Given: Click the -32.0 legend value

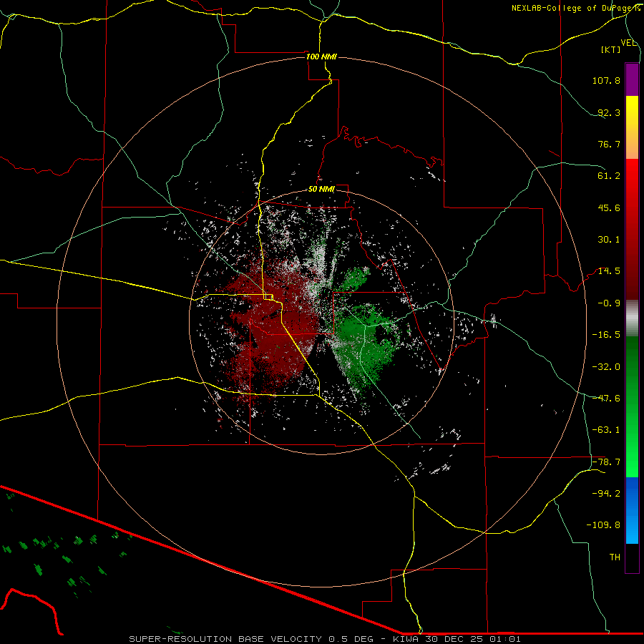Looking at the screenshot, I should point(606,367).
